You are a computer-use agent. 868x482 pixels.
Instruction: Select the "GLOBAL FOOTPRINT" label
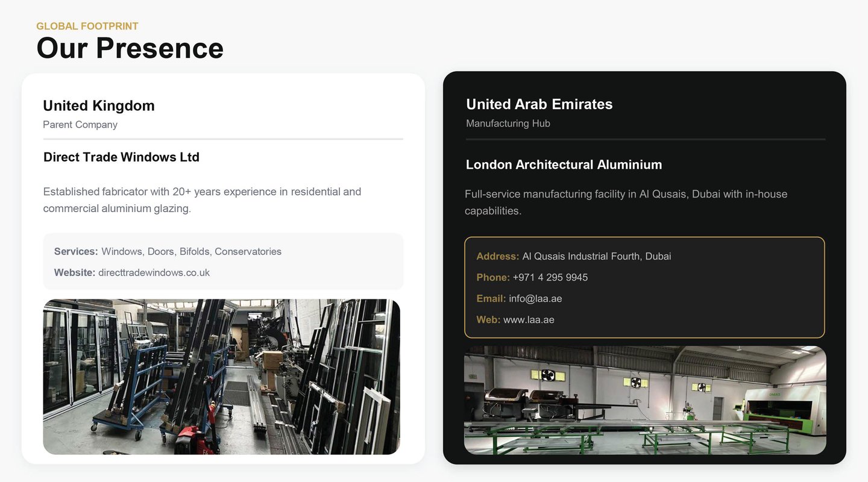(87, 26)
